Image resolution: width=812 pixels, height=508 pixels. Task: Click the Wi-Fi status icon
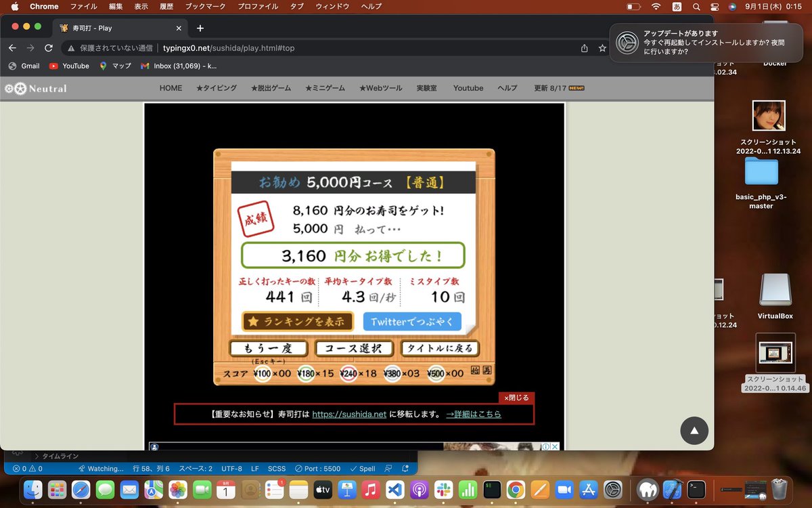[656, 6]
